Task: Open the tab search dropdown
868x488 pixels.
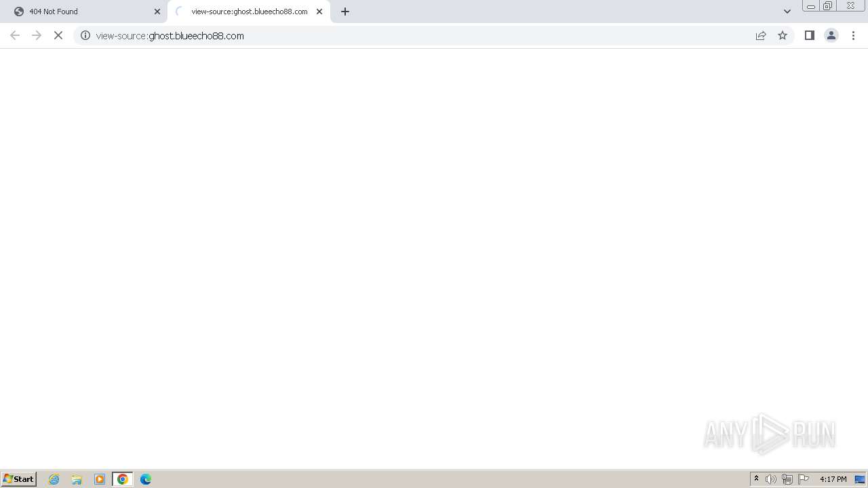Action: click(x=787, y=12)
